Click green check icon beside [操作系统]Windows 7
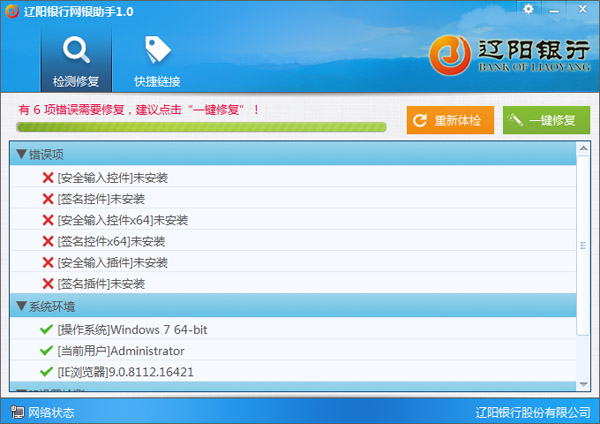This screenshot has height=424, width=600. click(x=46, y=329)
